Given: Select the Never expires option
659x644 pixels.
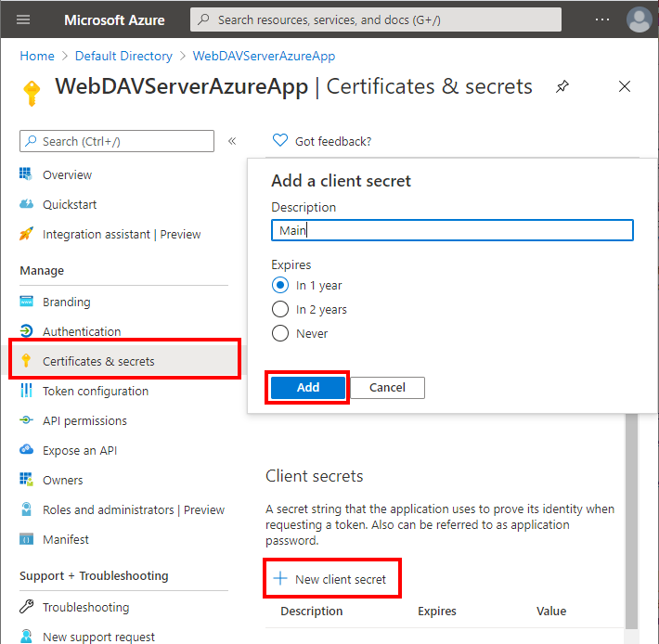Looking at the screenshot, I should coord(280,333).
